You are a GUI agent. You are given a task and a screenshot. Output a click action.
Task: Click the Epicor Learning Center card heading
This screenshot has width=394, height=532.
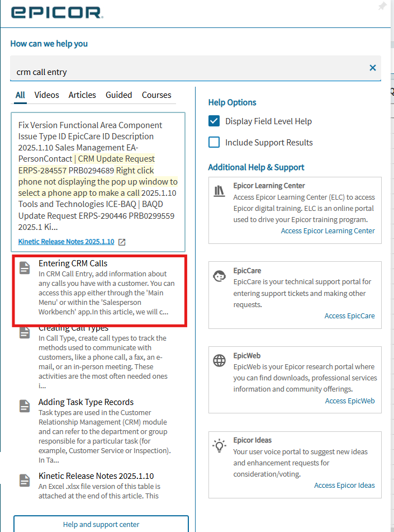tap(269, 186)
